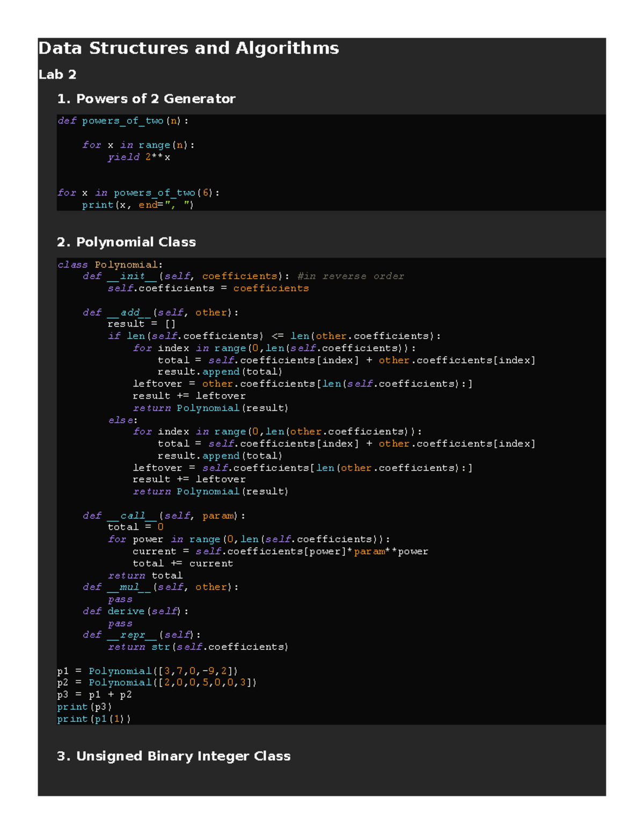Click the "def derive(self):" line

pyautogui.click(x=135, y=611)
